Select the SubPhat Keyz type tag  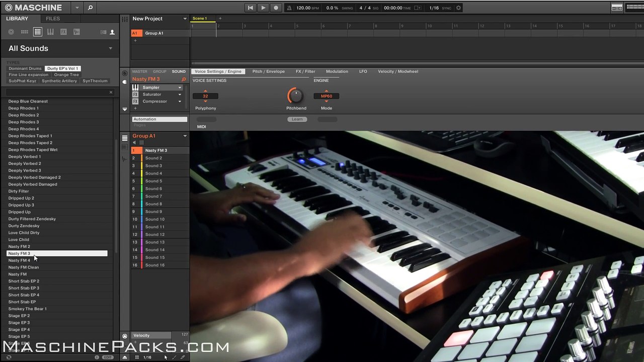coord(23,81)
